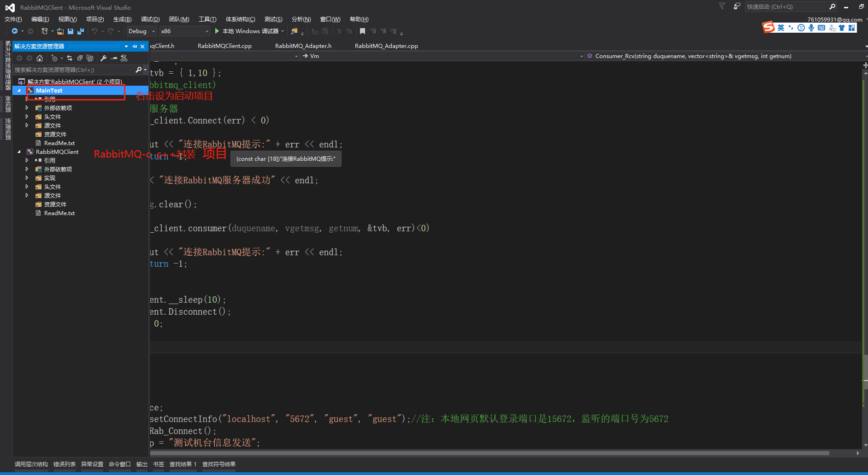
Task: Click the navigate backward toolbar icon
Action: click(x=15, y=31)
